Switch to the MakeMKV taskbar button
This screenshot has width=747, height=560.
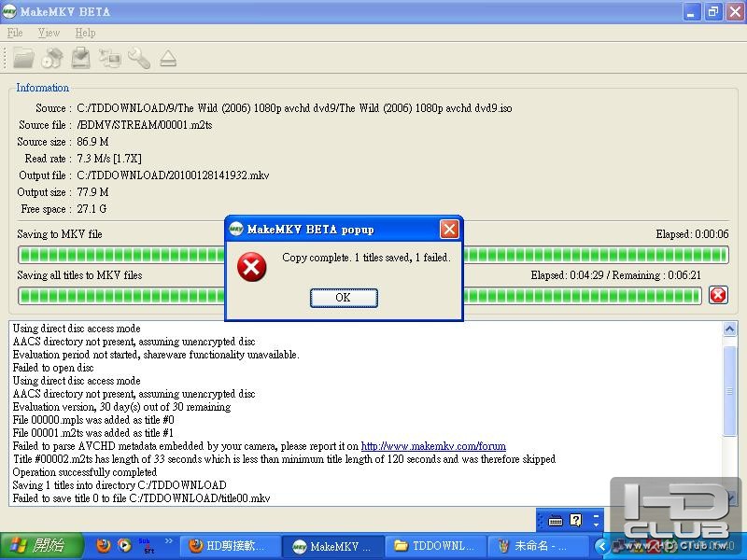click(332, 546)
